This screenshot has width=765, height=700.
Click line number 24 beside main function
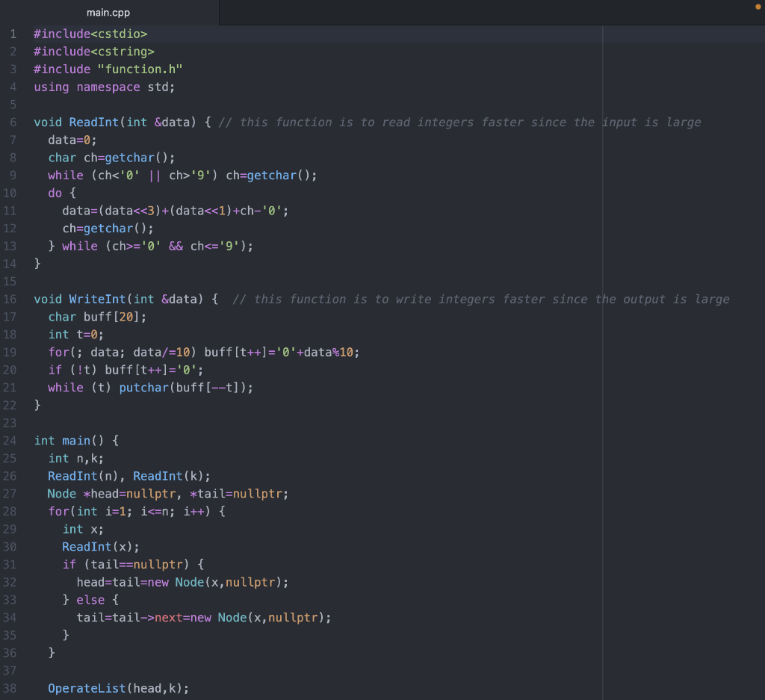pos(10,440)
